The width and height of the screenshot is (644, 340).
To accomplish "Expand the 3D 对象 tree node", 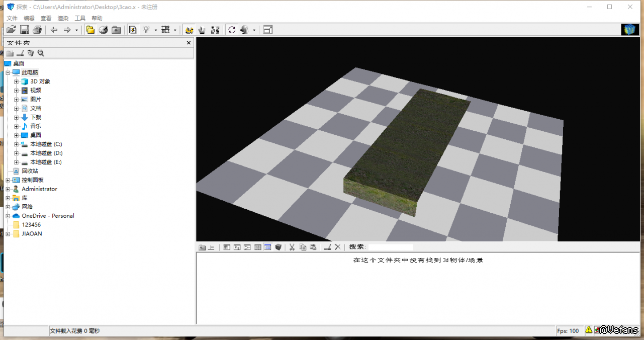I will pos(17,81).
